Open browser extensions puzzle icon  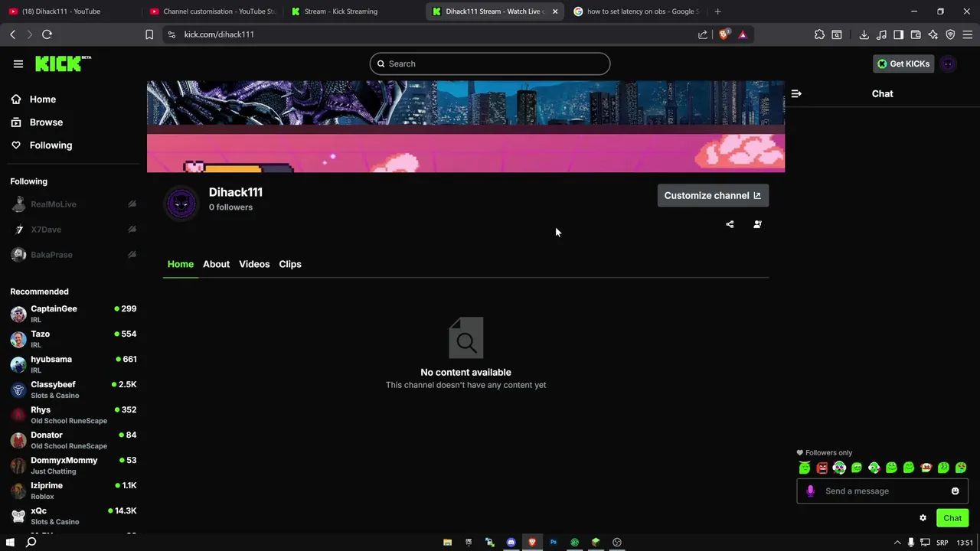pyautogui.click(x=819, y=34)
